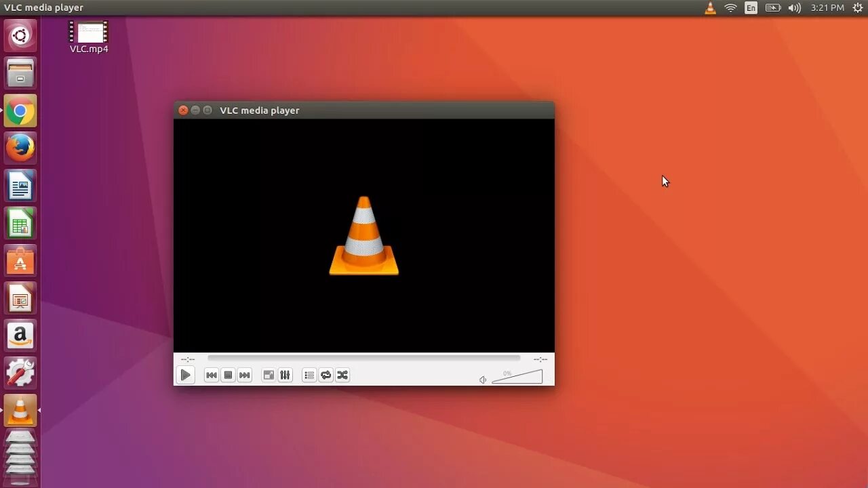The height and width of the screenshot is (488, 868).
Task: Open LibreOffice Writer from launcher
Action: click(20, 186)
